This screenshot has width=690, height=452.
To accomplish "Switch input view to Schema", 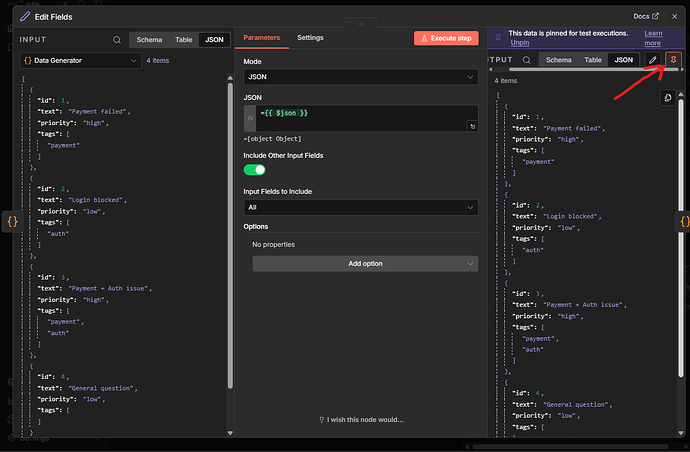I will [x=149, y=40].
